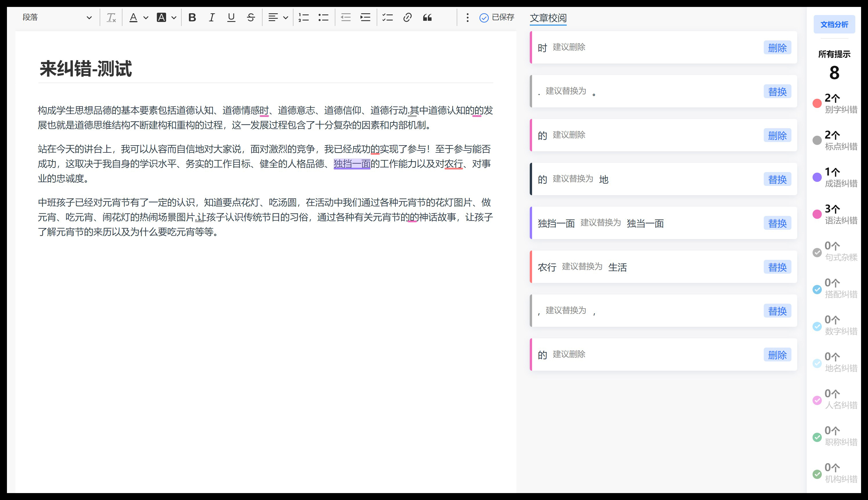This screenshot has height=500, width=868.
Task: Insert a to-do checklist
Action: (x=387, y=18)
